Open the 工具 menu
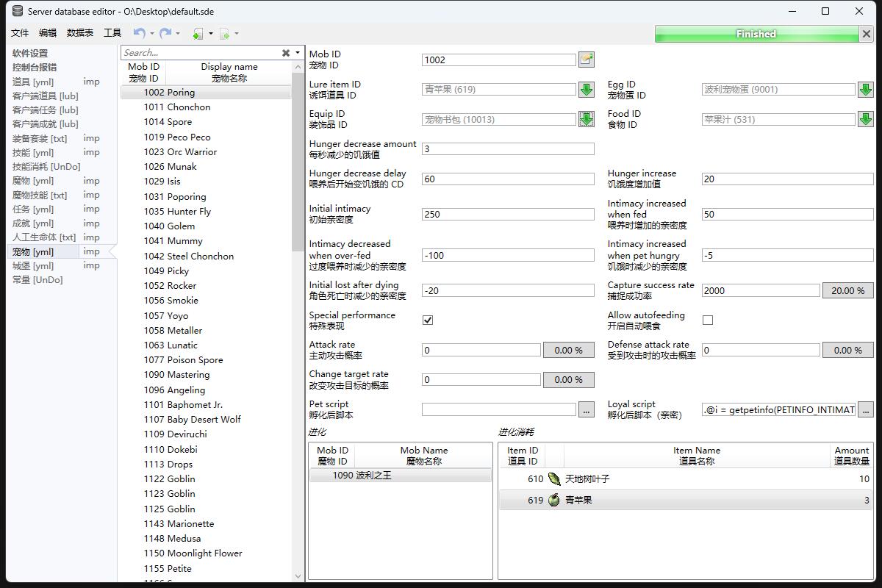 112,33
